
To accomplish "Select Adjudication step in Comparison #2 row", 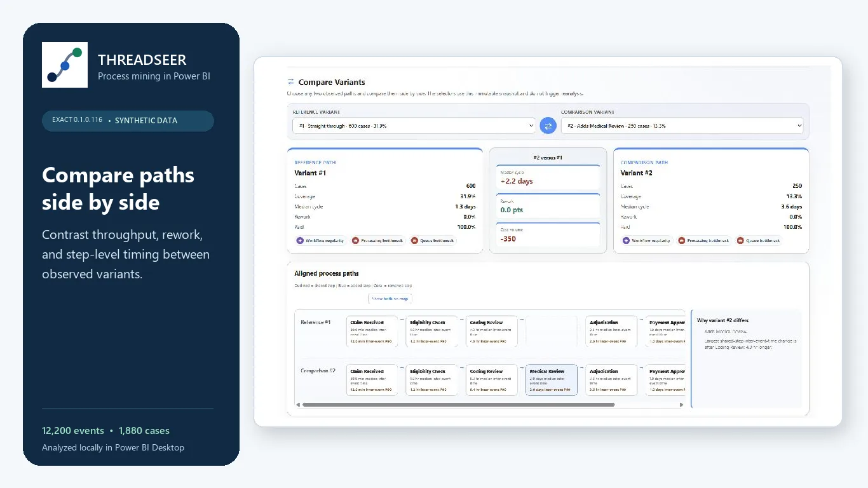I will pos(611,380).
